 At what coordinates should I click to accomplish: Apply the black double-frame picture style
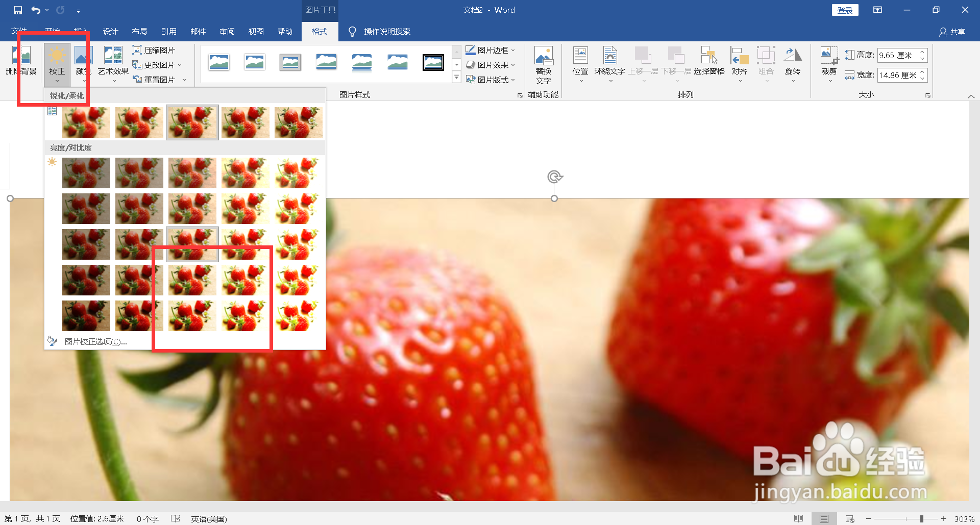point(433,62)
